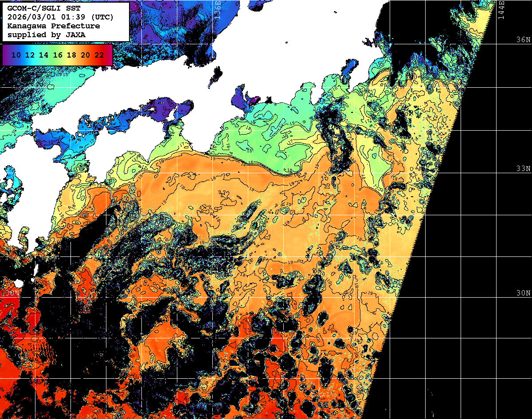This screenshot has height=419, width=532.
Task: Click the 18 value on color legend
Action: tap(71, 55)
